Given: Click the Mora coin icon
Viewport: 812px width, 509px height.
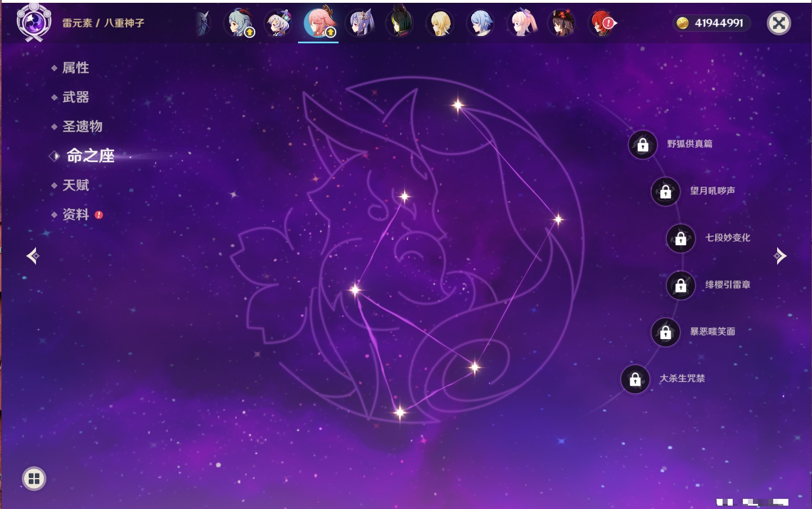Looking at the screenshot, I should (x=683, y=23).
